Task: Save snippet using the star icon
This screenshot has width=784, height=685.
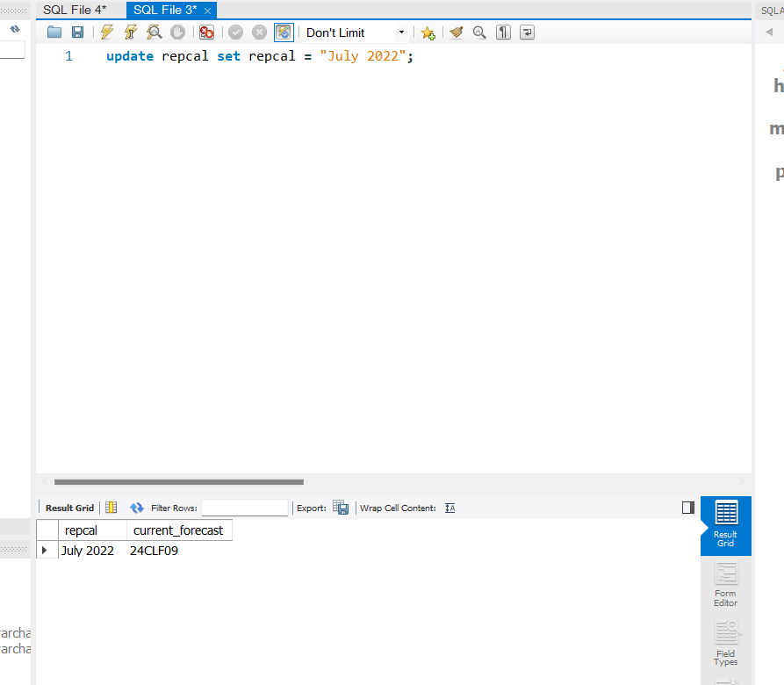Action: click(428, 32)
